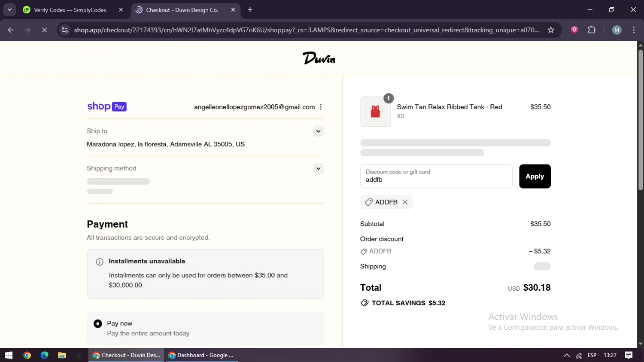Click the email angelleonellopezgomez2005@gmail.com
This screenshot has height=362, width=644.
tap(254, 107)
